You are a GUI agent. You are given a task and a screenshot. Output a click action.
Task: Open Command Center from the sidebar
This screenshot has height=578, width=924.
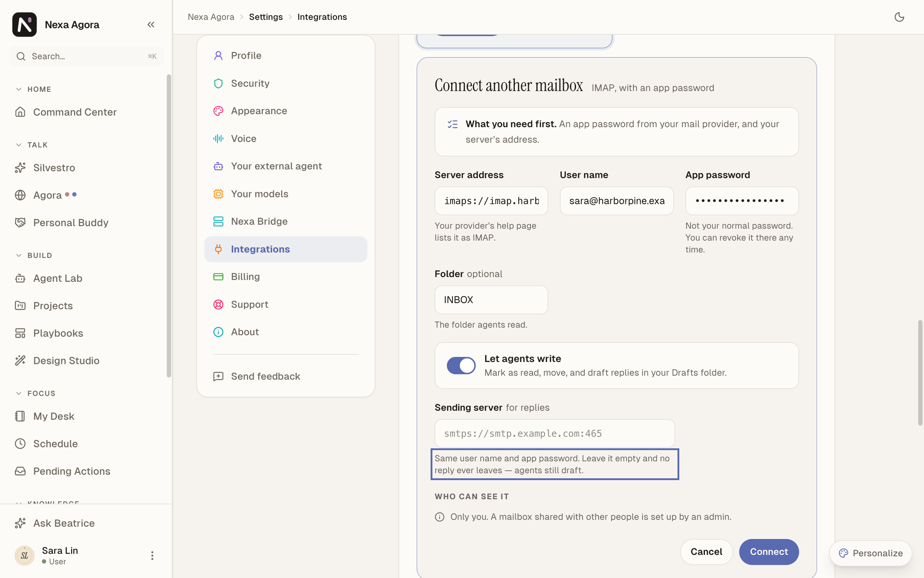86,112
